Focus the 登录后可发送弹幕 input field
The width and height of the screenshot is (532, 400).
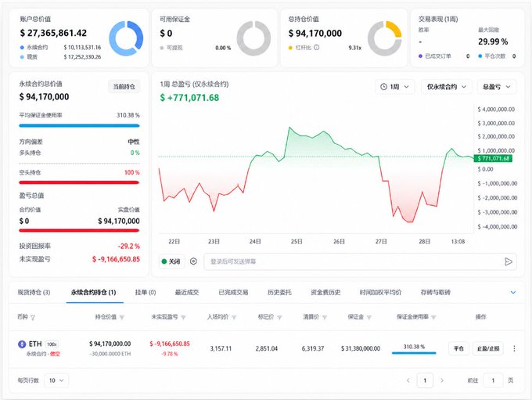point(361,261)
